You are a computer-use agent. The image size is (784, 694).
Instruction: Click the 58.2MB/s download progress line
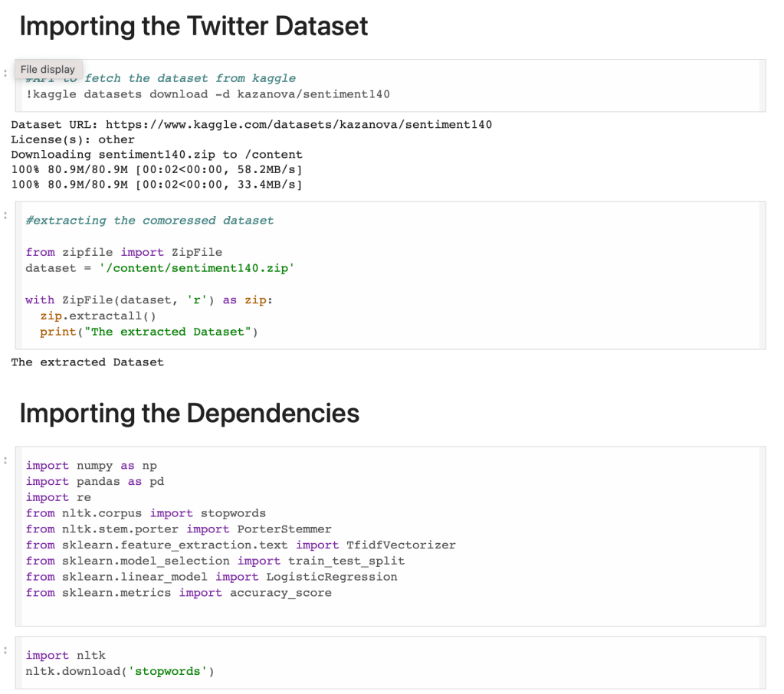pos(156,169)
